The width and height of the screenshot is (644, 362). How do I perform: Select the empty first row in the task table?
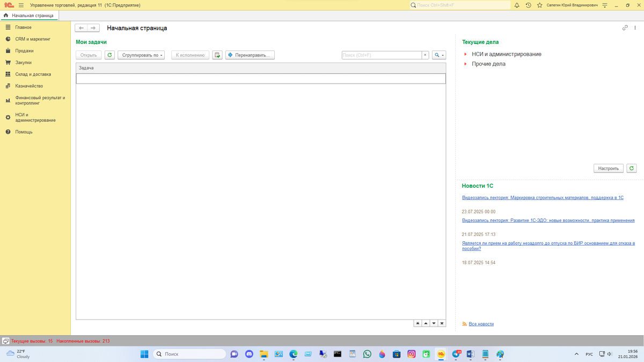(x=261, y=79)
